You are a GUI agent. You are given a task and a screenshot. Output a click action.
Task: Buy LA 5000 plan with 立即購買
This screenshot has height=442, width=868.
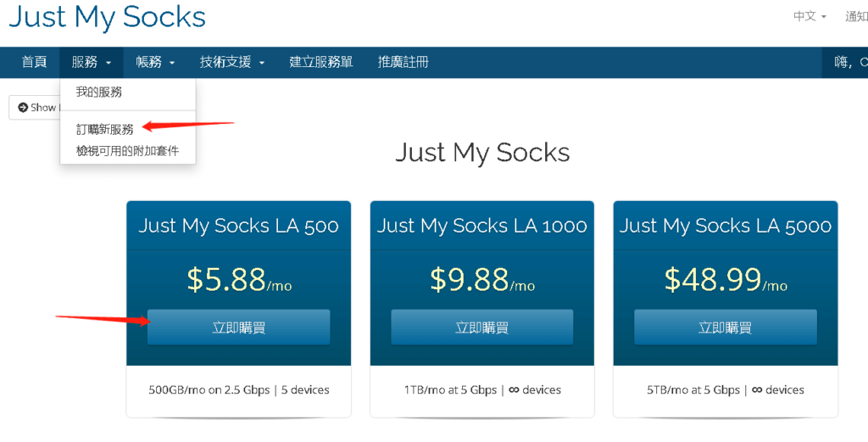[x=726, y=327]
